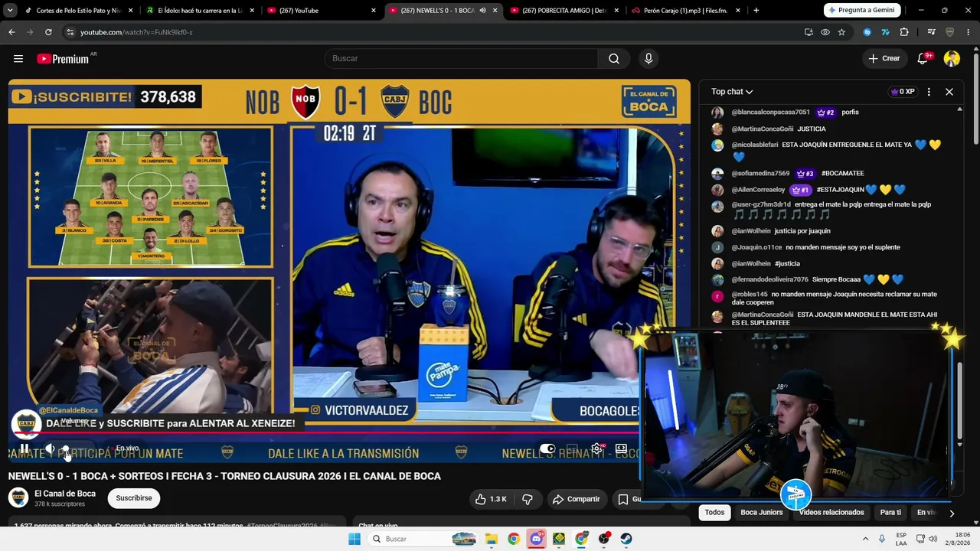This screenshot has width=980, height=551.
Task: Open the tab search dropdown arrow
Action: [10, 11]
